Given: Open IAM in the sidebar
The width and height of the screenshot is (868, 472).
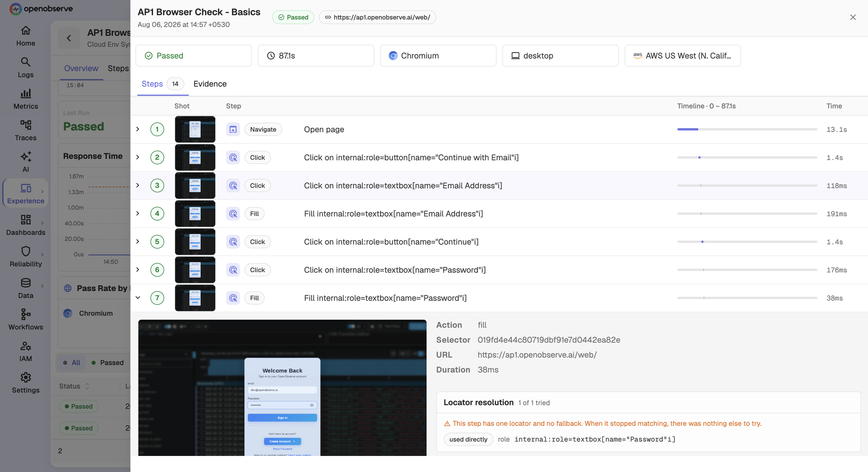Looking at the screenshot, I should (x=26, y=352).
